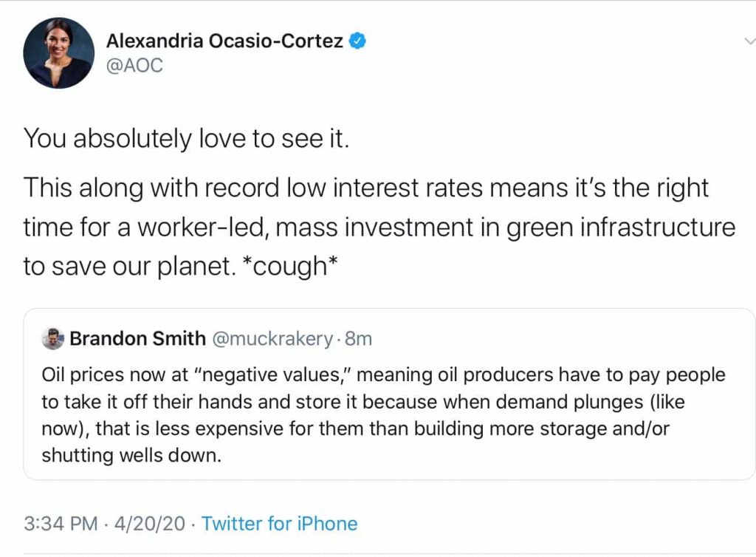Click the "to save our planet" text
Image resolution: width=756 pixels, height=557 pixels.
pos(130,267)
